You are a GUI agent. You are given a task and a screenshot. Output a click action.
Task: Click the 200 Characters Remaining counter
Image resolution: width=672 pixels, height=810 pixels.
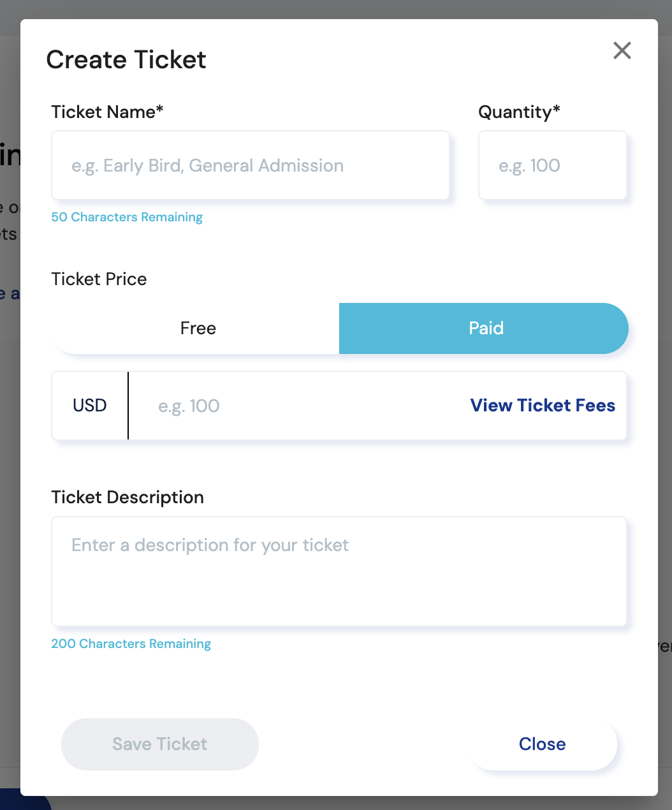click(x=131, y=644)
